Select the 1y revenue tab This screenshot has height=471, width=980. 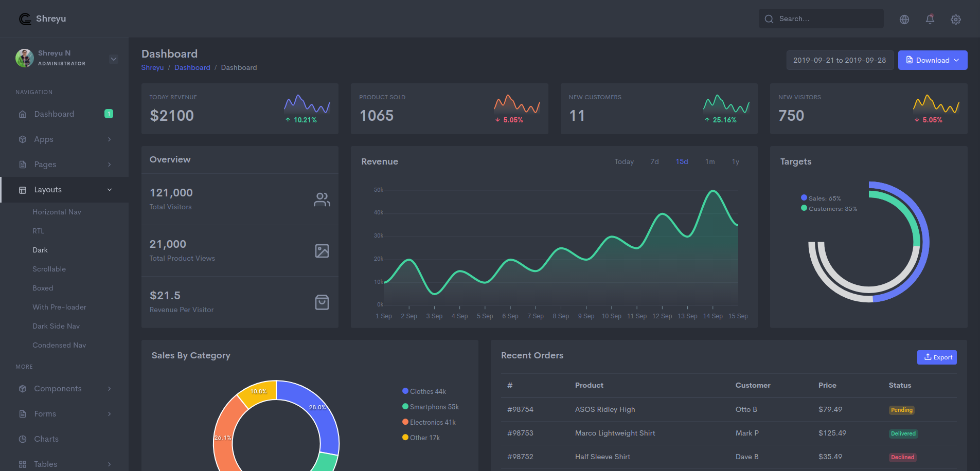736,161
